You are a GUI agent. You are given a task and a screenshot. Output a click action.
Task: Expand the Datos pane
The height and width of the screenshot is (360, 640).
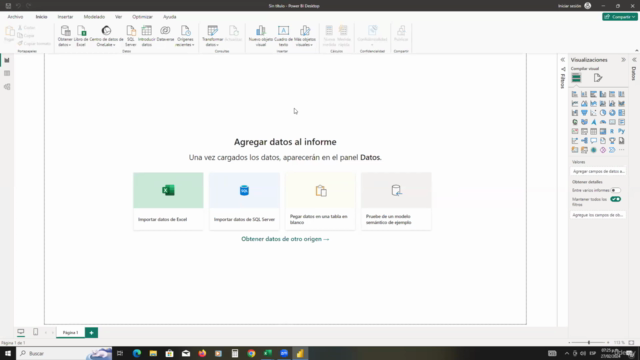(x=634, y=60)
